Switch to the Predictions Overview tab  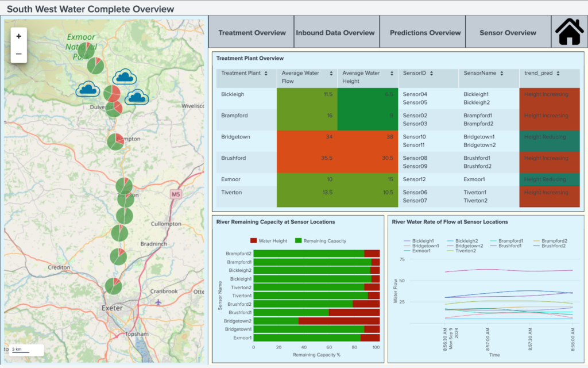[422, 32]
